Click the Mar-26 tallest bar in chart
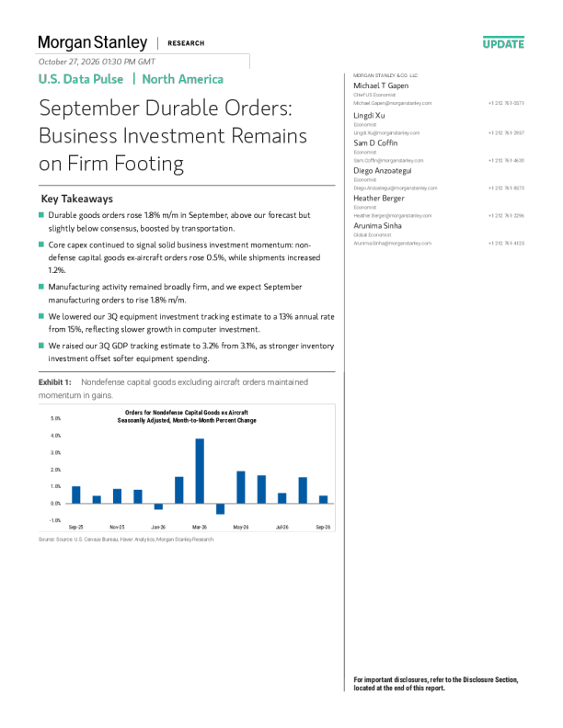 pyautogui.click(x=200, y=471)
